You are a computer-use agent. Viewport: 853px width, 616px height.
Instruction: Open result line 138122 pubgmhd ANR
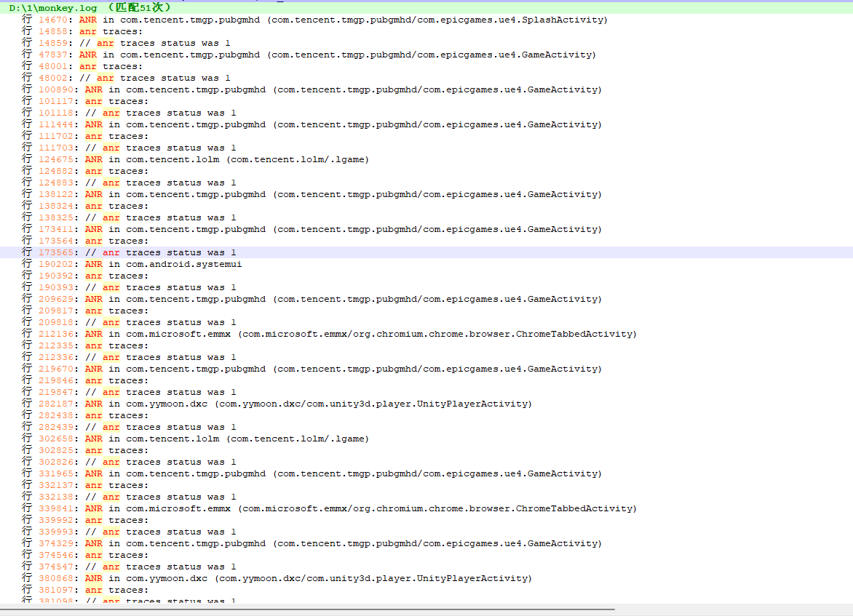click(426, 195)
